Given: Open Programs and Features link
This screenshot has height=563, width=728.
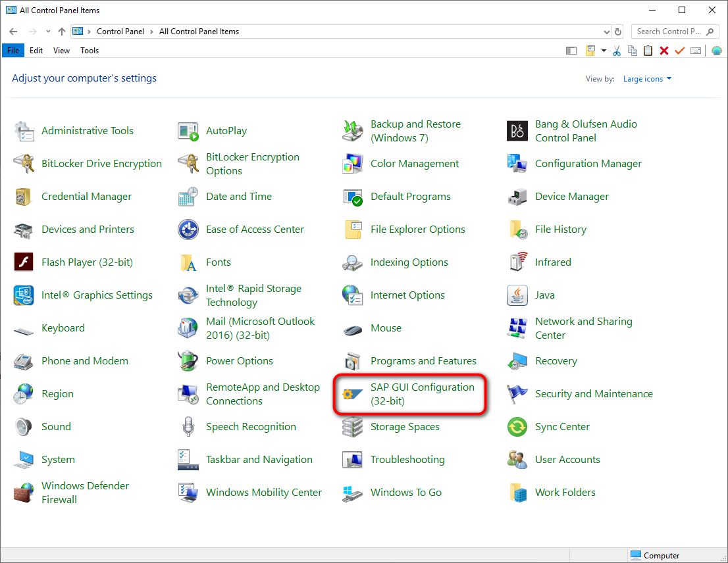Looking at the screenshot, I should point(409,361).
